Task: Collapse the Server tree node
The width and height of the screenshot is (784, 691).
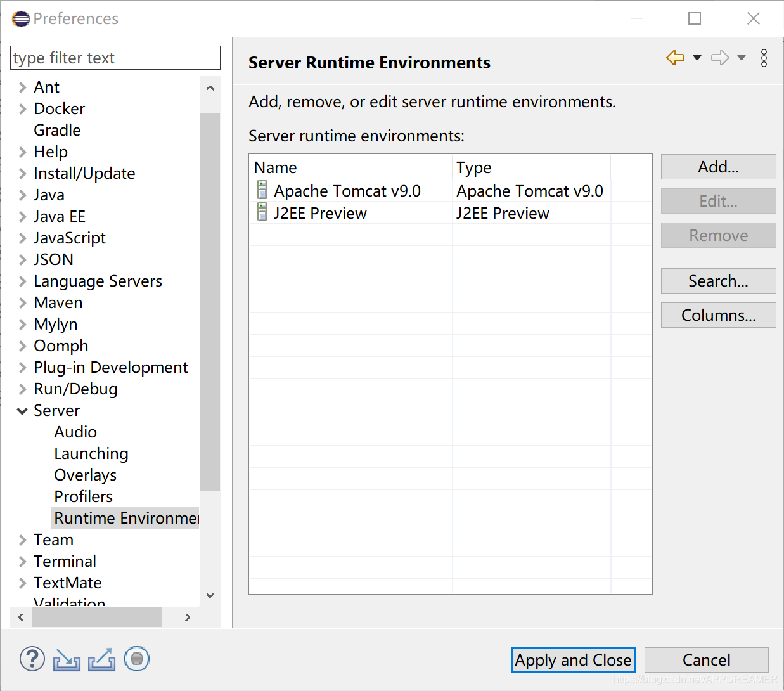Action: (x=22, y=411)
